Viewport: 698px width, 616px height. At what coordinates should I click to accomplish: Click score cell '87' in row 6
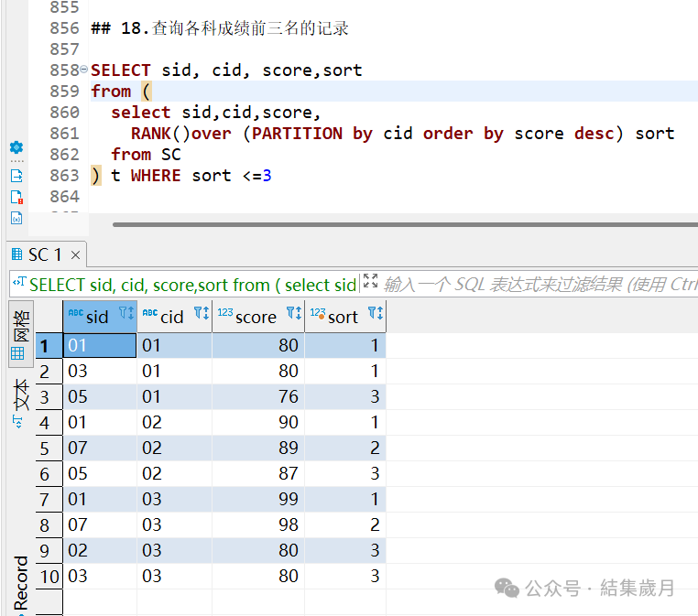click(x=258, y=474)
